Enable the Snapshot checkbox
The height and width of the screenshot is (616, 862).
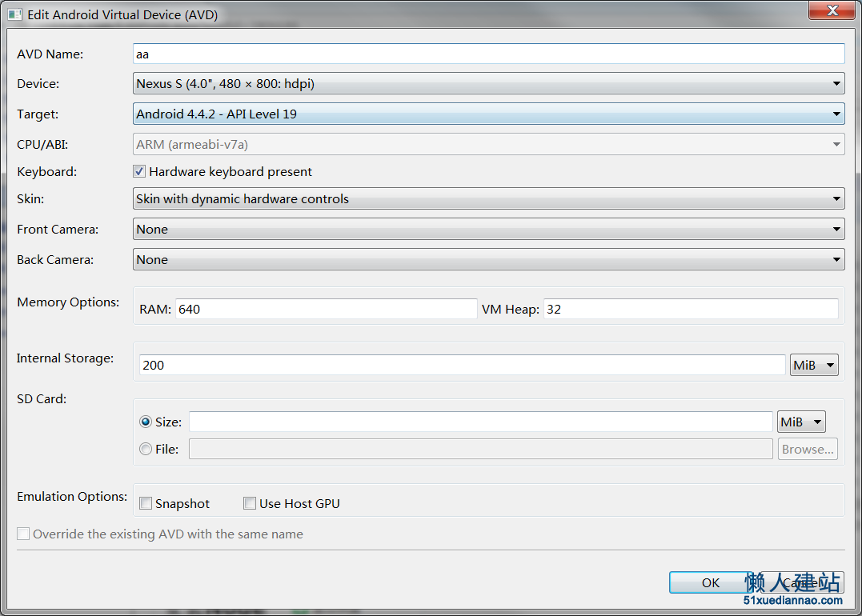click(x=146, y=503)
